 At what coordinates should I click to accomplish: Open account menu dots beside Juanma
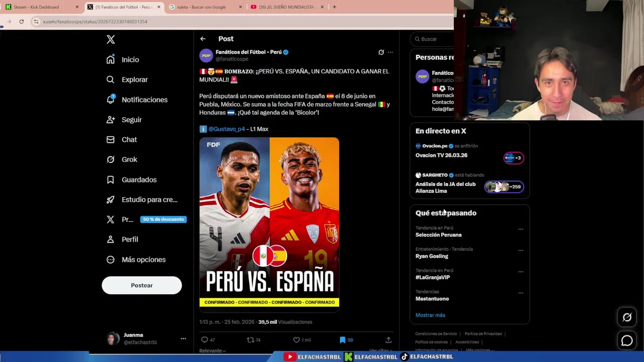tap(183, 338)
